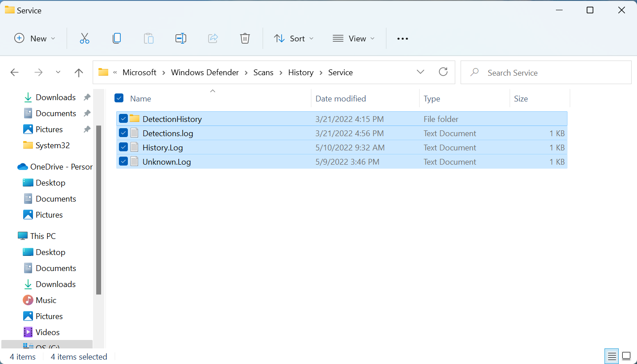Switch to large thumbnails view

tap(626, 356)
